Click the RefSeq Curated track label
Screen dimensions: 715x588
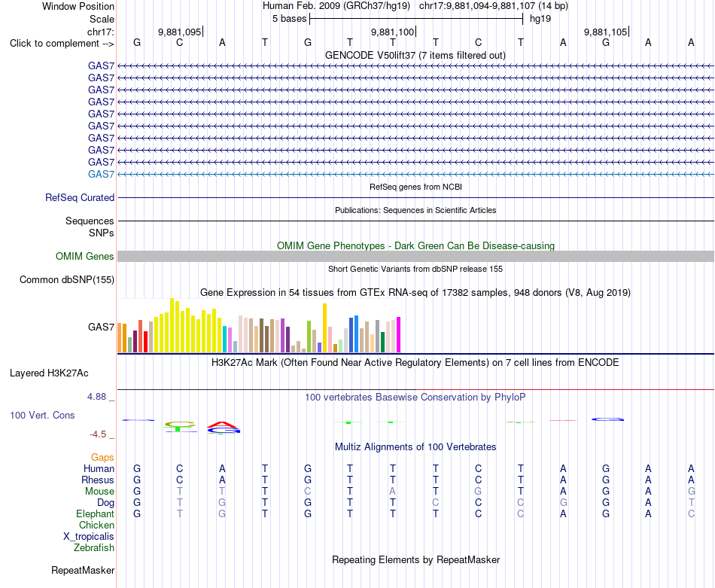(x=80, y=197)
